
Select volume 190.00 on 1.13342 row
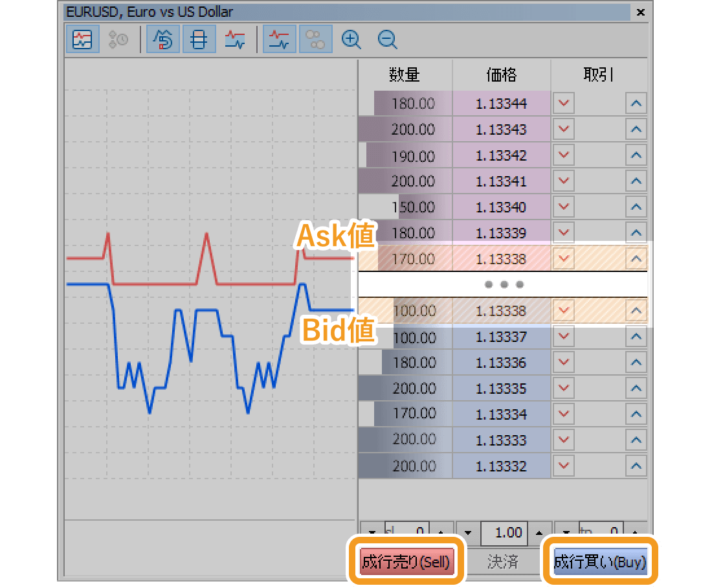pyautogui.click(x=405, y=155)
